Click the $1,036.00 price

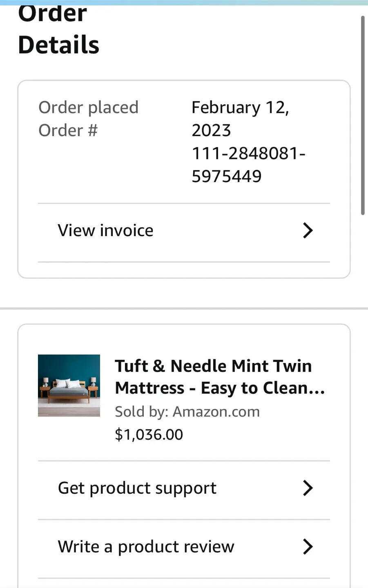click(149, 434)
